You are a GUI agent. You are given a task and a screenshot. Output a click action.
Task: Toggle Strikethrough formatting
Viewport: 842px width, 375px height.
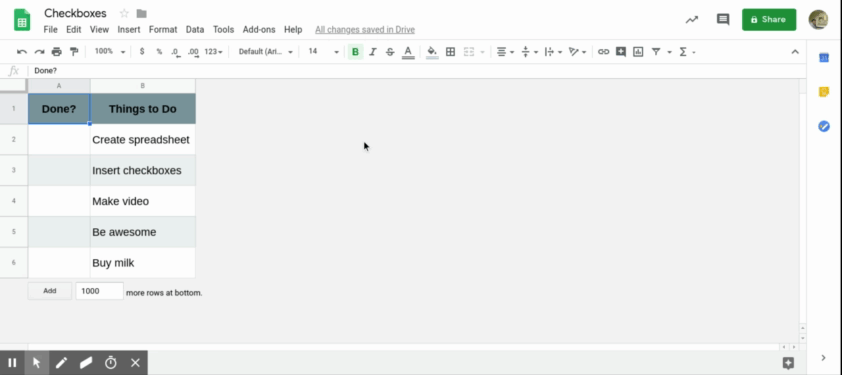(390, 52)
